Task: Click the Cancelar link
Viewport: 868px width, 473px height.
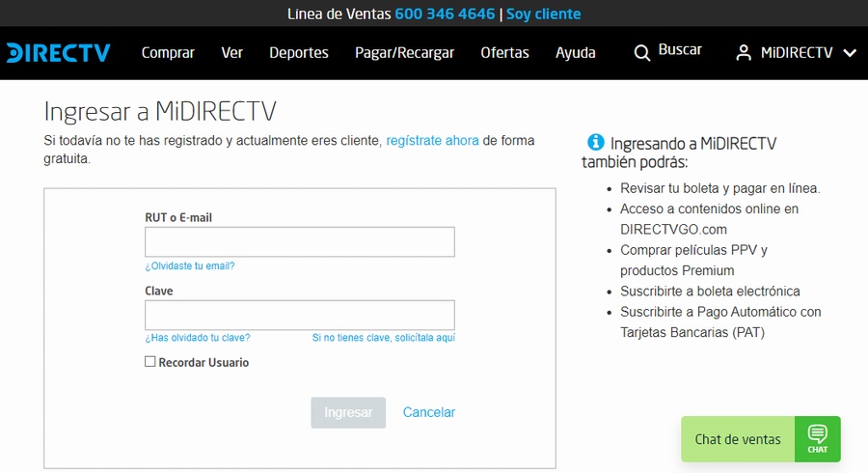Action: [429, 412]
